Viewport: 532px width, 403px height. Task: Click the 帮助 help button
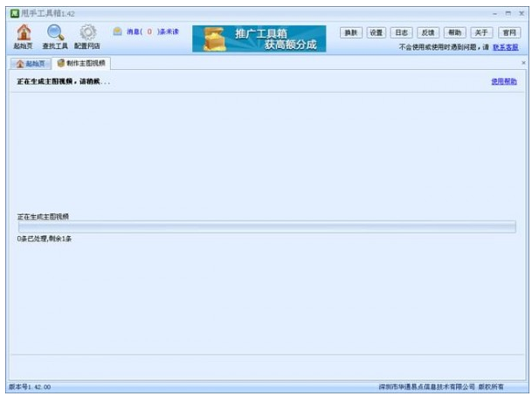click(x=454, y=32)
